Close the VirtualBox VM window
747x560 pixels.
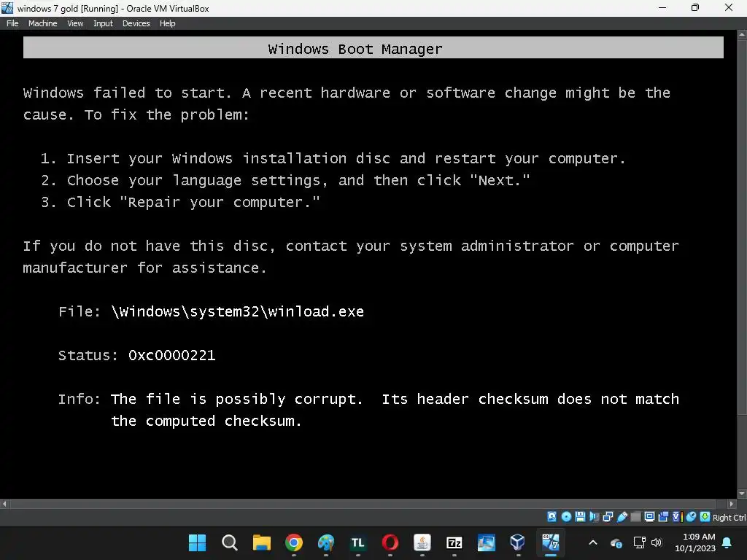tap(729, 7)
